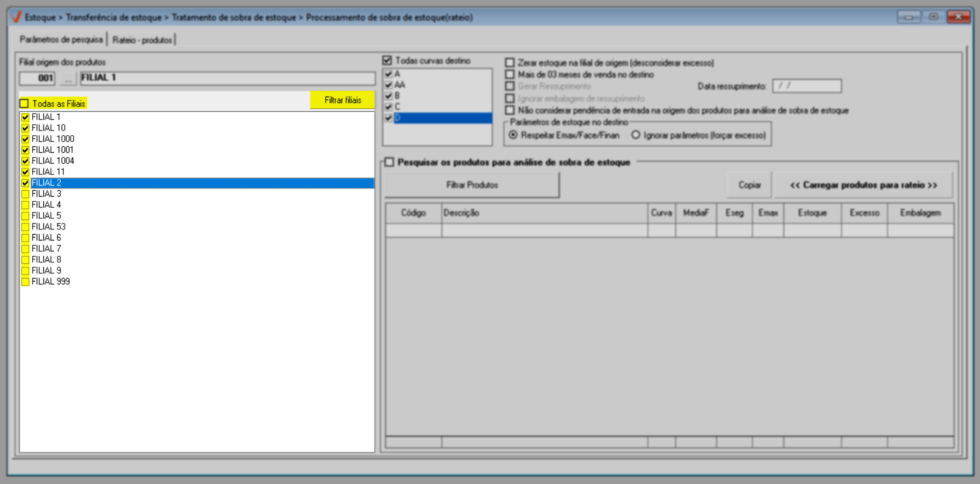Check the FILIAL 7 checkbox
Image resolution: width=980 pixels, height=484 pixels.
pos(25,249)
